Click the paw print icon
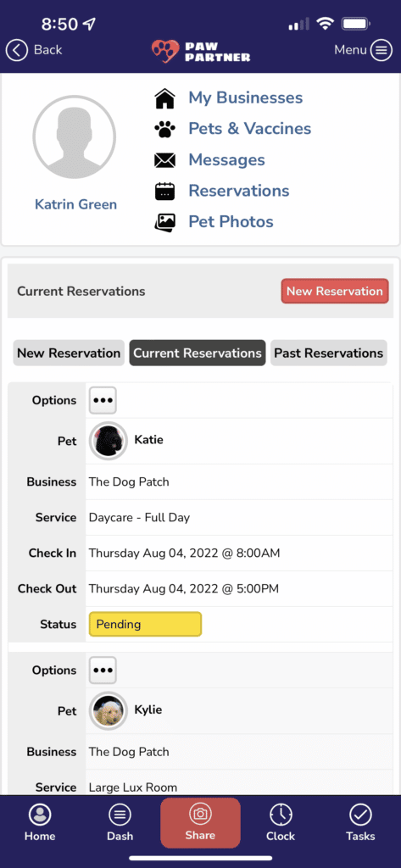The width and height of the screenshot is (401, 868). (x=164, y=130)
